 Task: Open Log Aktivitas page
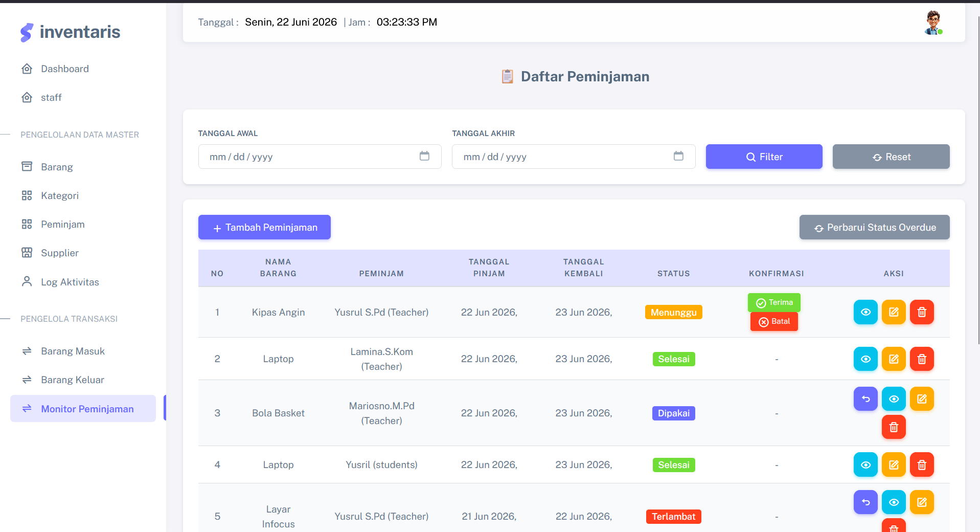[x=83, y=282]
